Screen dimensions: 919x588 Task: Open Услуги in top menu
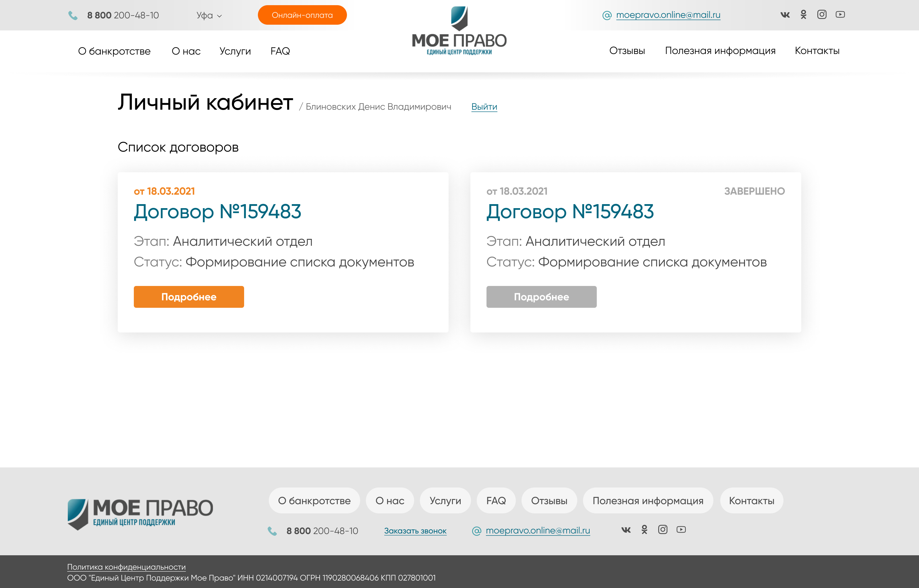235,51
